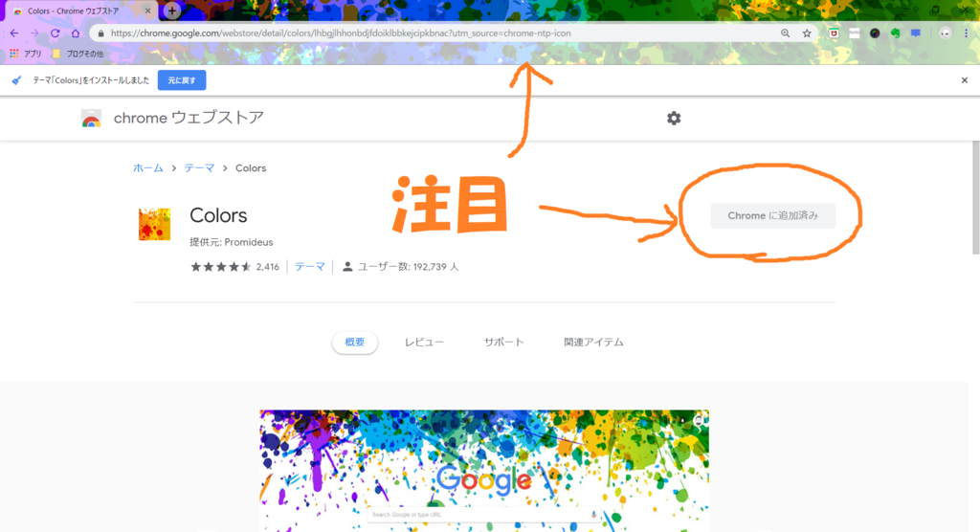Click the 提供元: Promideus text
This screenshot has height=532, width=980.
point(232,242)
